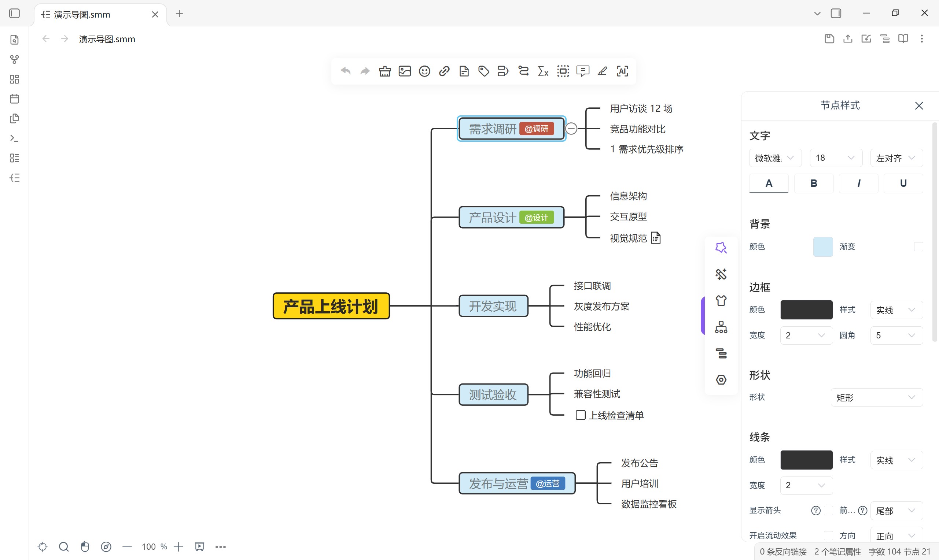
Task: Open the dark border color swatch
Action: (806, 310)
